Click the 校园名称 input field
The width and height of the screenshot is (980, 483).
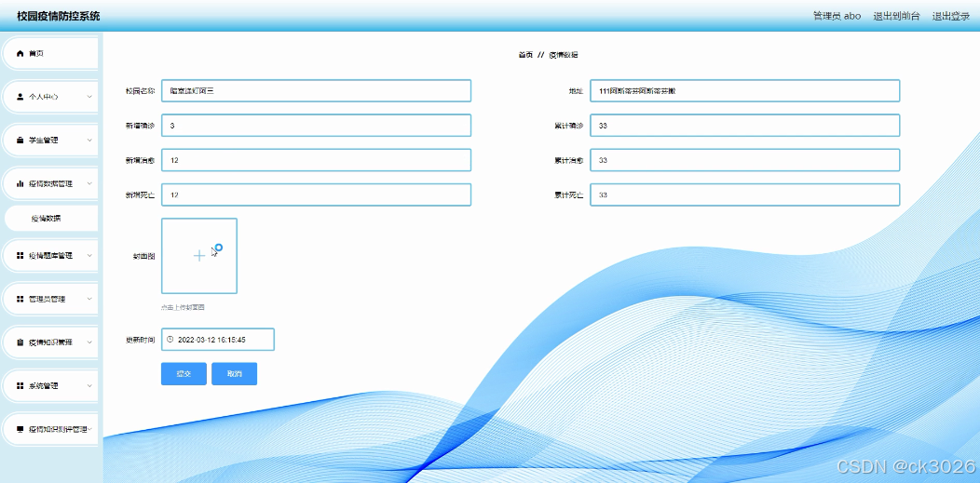point(316,90)
